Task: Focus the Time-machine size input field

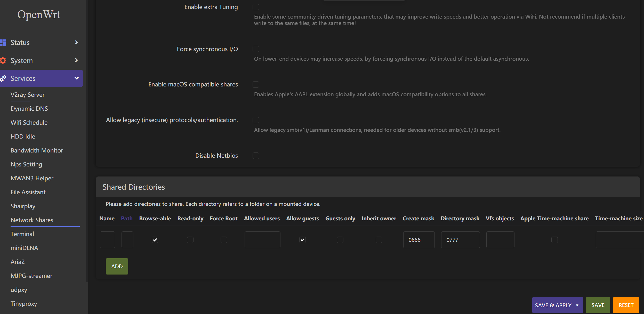Action: (620, 240)
